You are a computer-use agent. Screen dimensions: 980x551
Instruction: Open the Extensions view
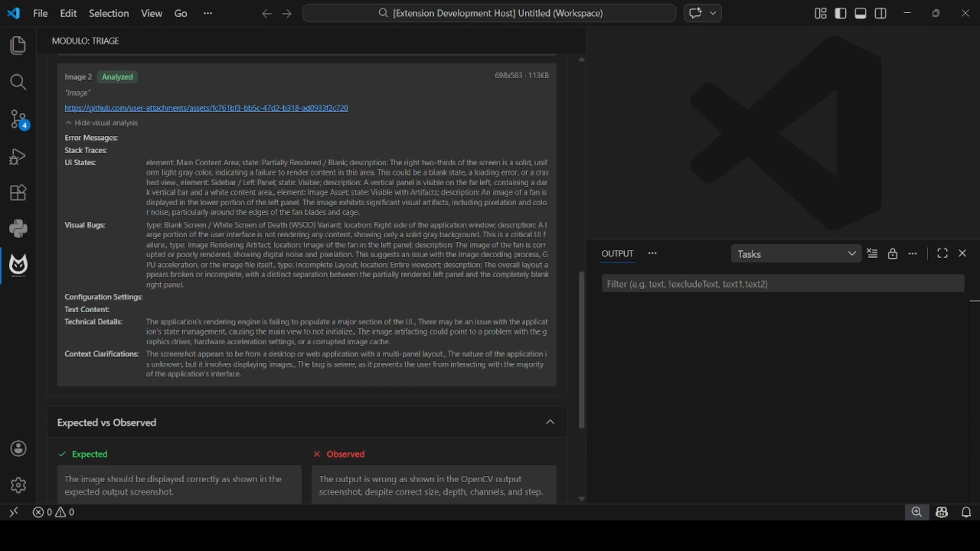pyautogui.click(x=18, y=193)
